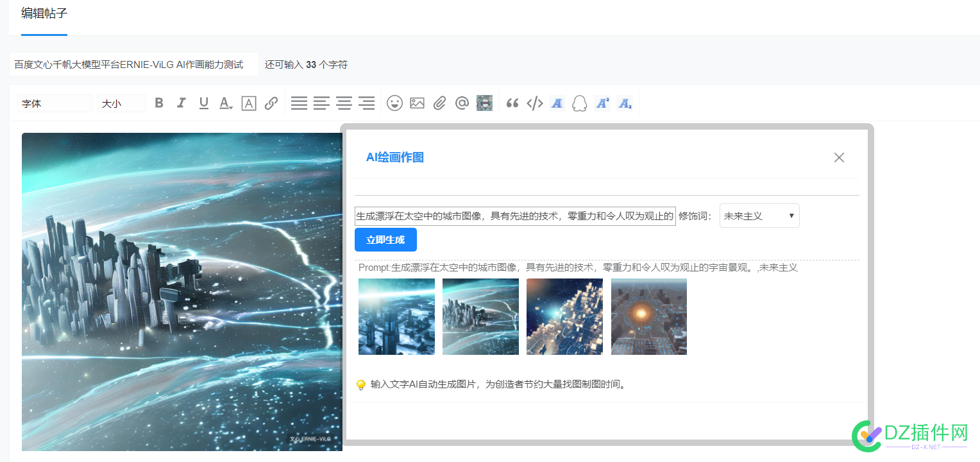Click the Prompt text line
The height and width of the screenshot is (462, 980).
coord(578,268)
